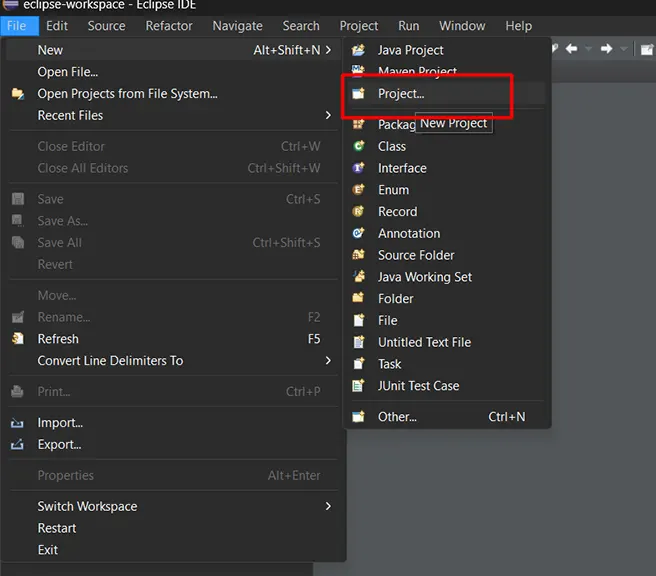Click the JUnit Test Case icon

coord(359,385)
